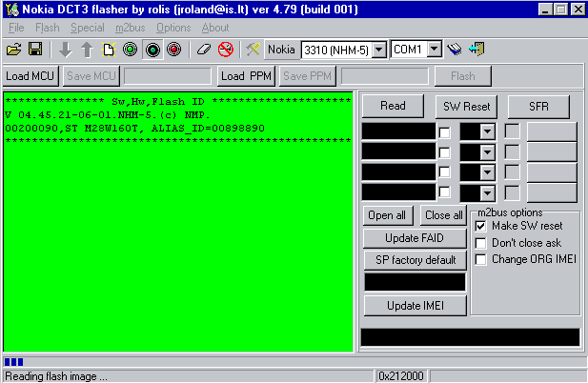The width and height of the screenshot is (588, 383).
Task: Click the exit door icon
Action: tap(476, 50)
